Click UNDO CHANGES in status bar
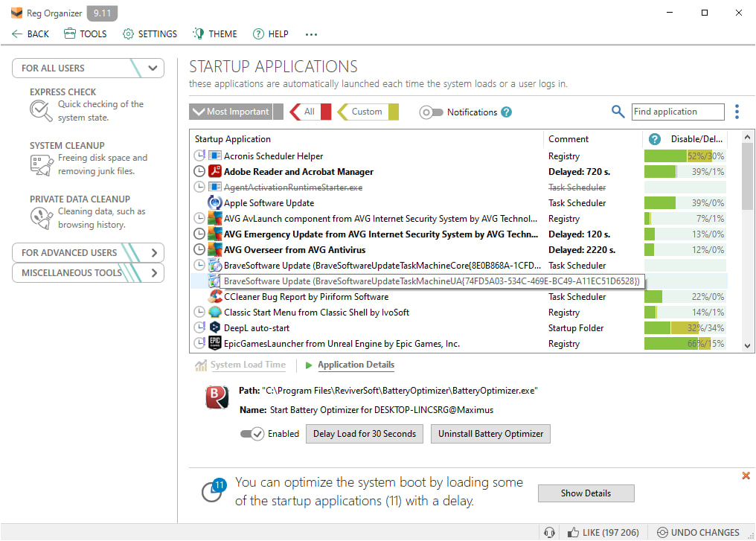 click(x=698, y=532)
